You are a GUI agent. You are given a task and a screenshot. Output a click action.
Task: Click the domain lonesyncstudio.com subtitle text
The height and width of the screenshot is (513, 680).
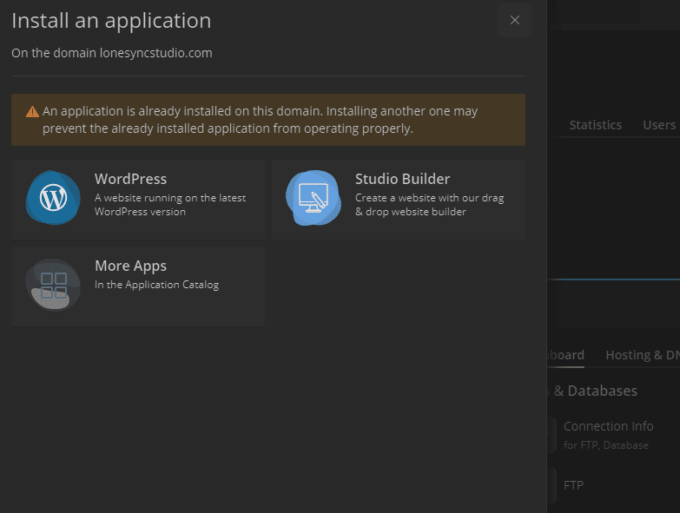(111, 53)
